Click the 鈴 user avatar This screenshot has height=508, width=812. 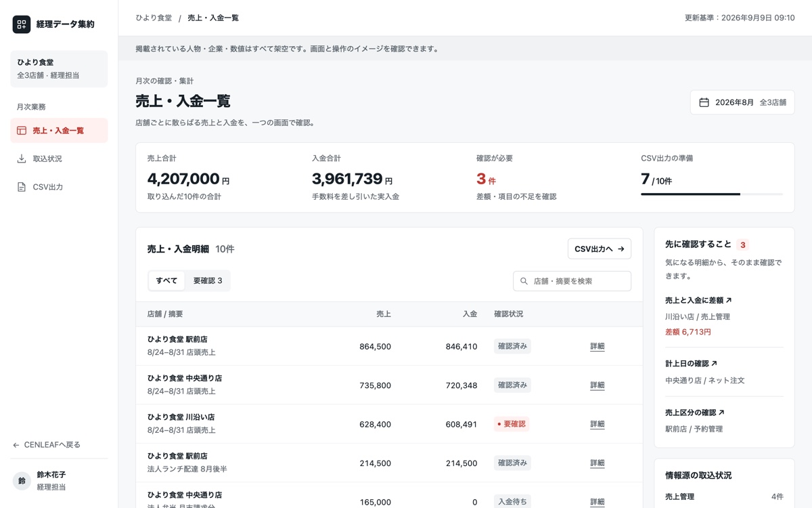click(22, 481)
